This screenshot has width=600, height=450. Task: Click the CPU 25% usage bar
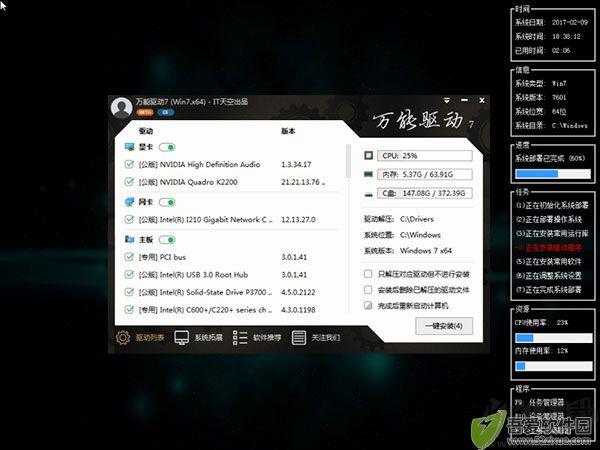click(425, 155)
